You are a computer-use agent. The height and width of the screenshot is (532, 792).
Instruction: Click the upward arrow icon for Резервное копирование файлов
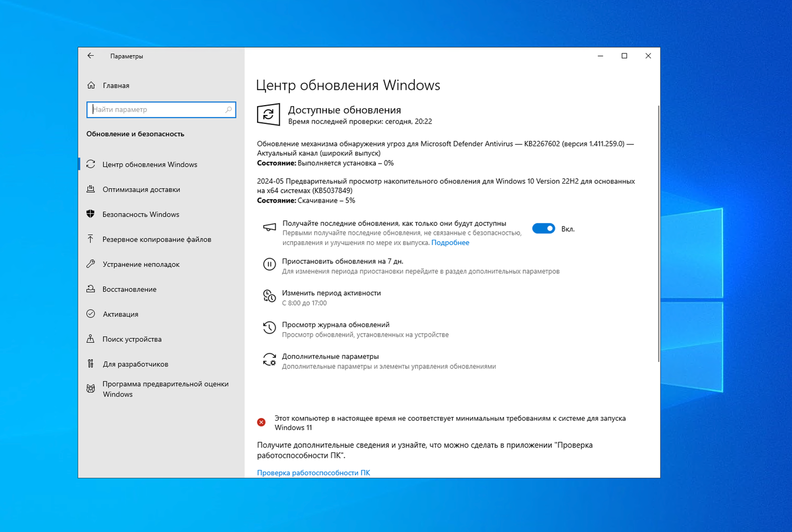pos(91,239)
